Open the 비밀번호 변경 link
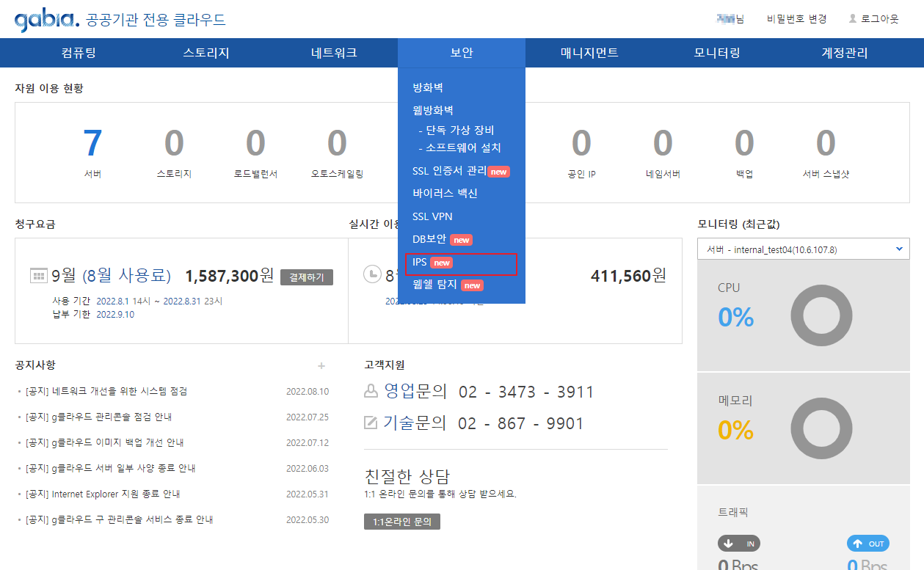The image size is (924, 570). tap(796, 19)
